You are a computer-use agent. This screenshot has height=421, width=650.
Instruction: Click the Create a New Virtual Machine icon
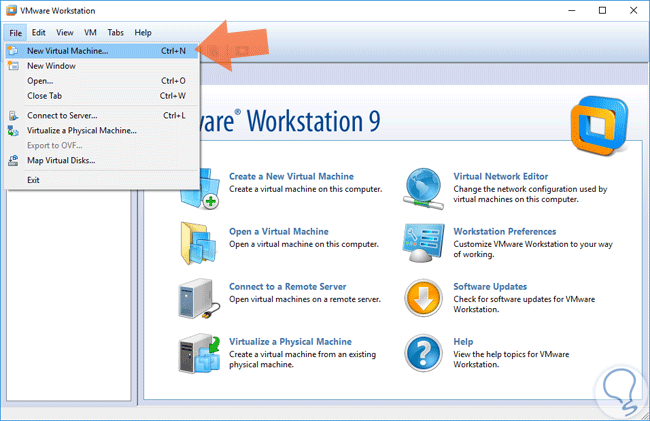pyautogui.click(x=200, y=189)
